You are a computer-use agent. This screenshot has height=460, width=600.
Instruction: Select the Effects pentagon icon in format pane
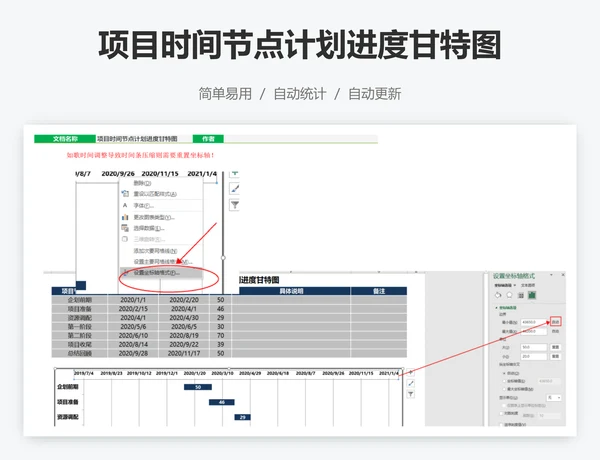click(509, 295)
